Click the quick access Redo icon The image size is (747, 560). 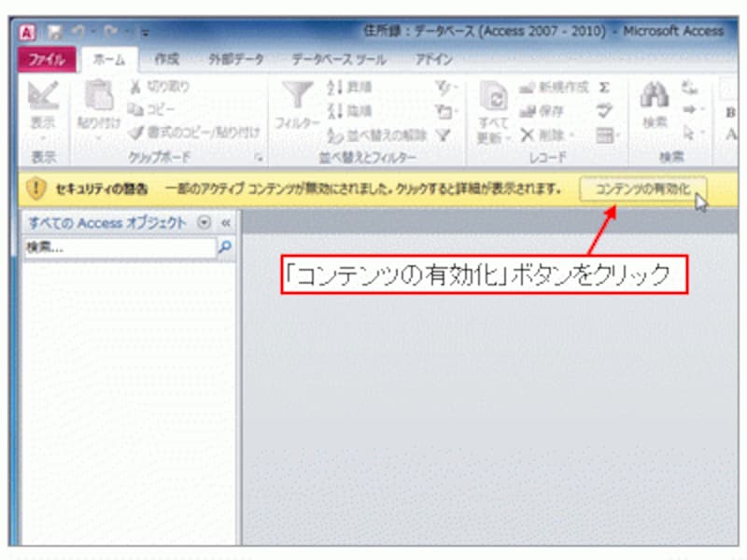pyautogui.click(x=111, y=32)
